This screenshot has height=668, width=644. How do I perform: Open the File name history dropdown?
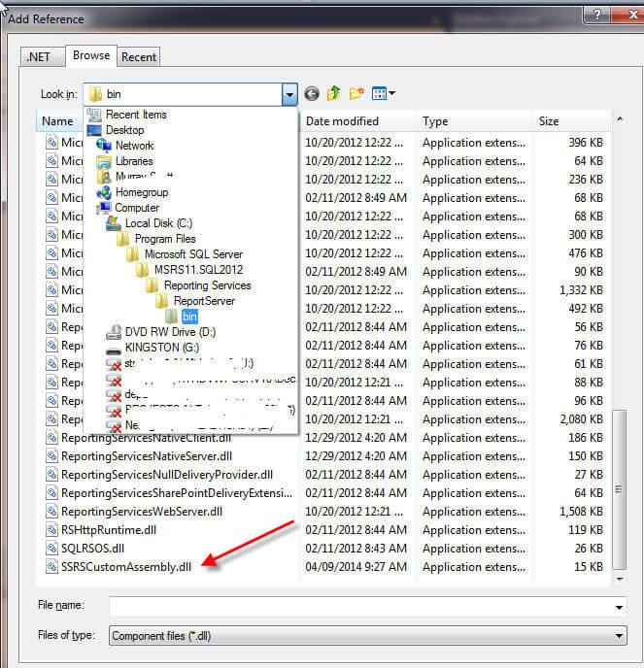coord(619,607)
